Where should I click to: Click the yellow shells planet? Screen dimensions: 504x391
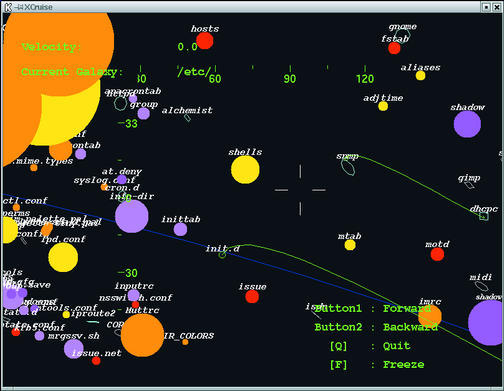(245, 170)
